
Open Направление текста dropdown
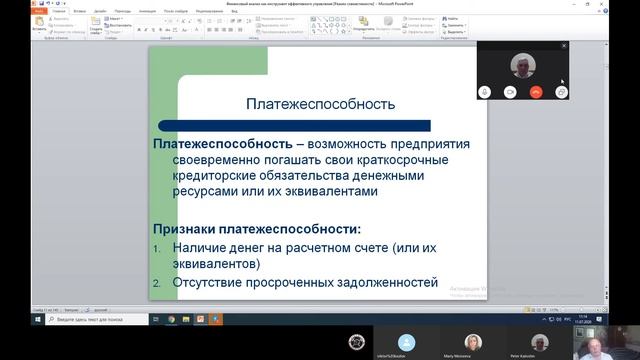(276, 19)
